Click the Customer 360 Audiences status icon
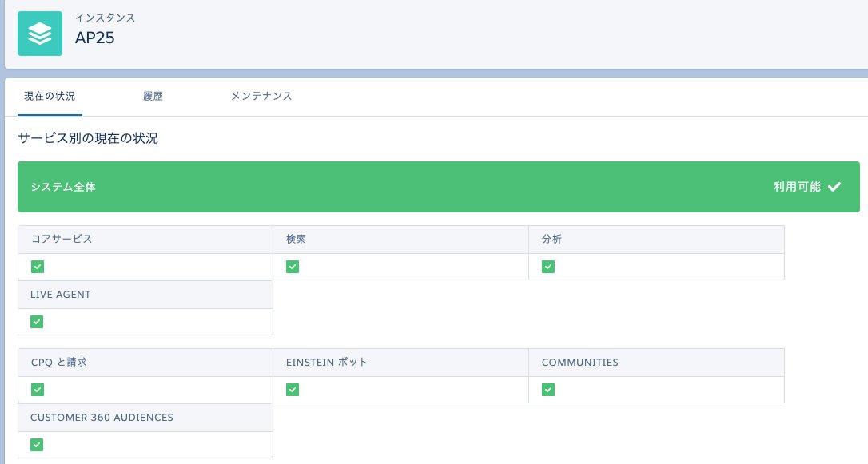The width and height of the screenshot is (868, 464). (37, 445)
